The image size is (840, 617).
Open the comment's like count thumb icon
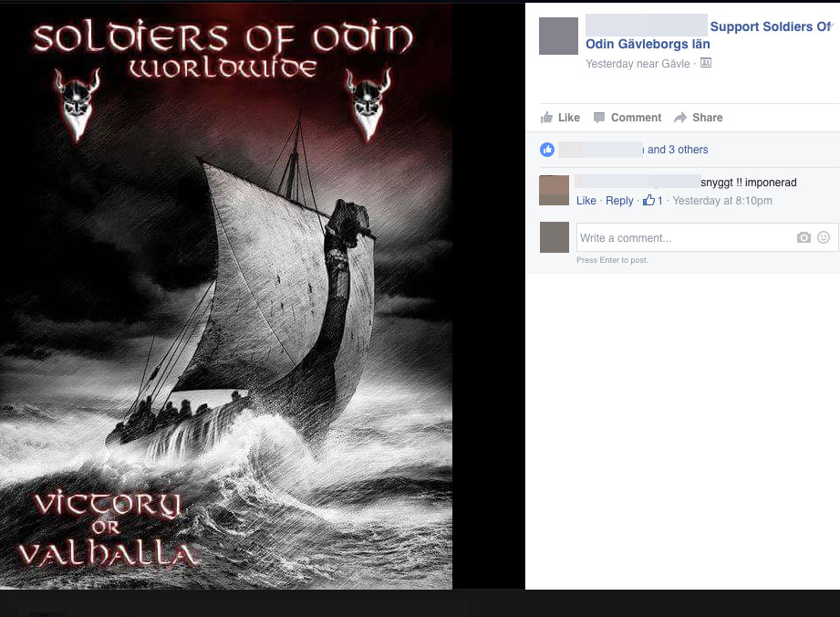click(x=648, y=200)
